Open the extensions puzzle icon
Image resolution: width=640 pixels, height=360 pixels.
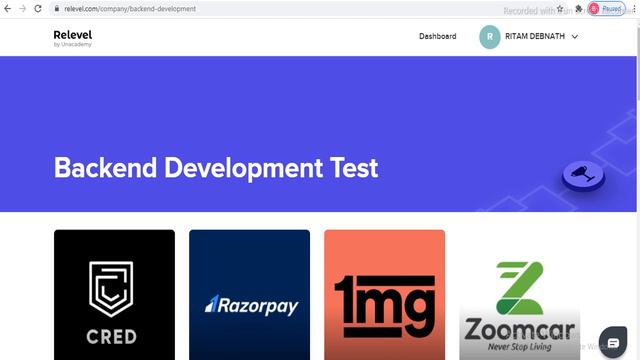578,9
